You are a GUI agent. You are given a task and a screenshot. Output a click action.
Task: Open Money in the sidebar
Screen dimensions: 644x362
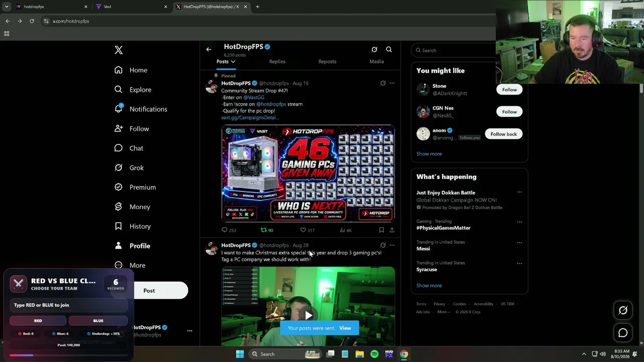(x=132, y=207)
